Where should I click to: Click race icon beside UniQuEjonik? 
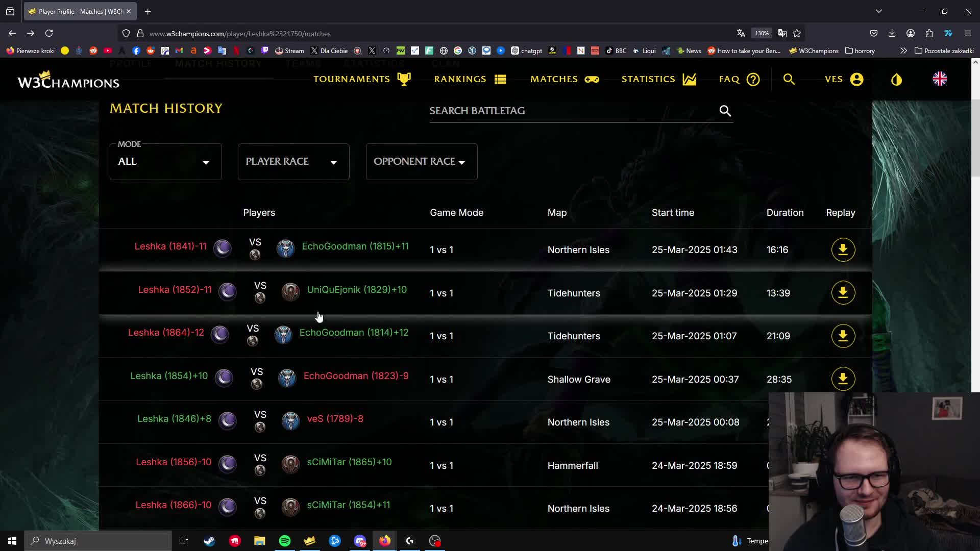[290, 291]
